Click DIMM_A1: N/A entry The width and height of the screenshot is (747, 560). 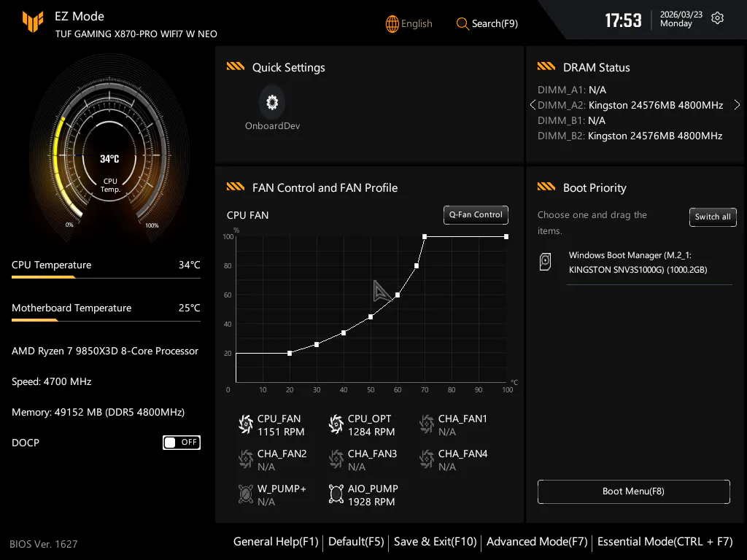point(572,90)
